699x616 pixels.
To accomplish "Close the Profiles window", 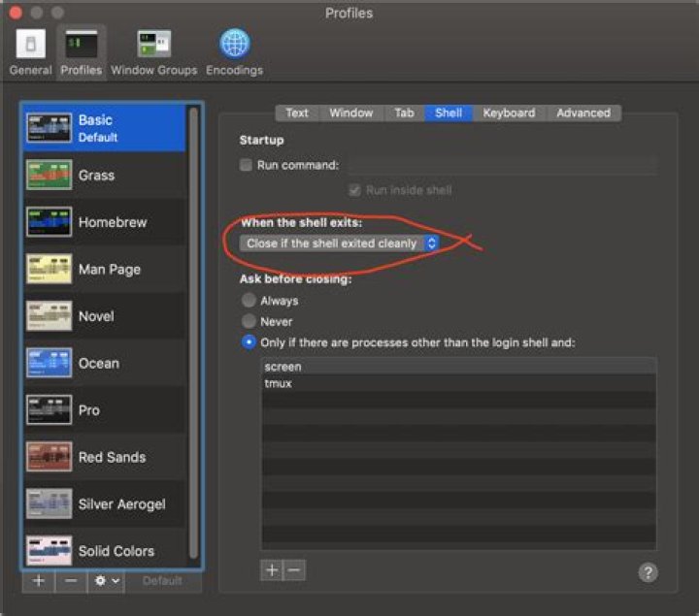I will point(16,13).
